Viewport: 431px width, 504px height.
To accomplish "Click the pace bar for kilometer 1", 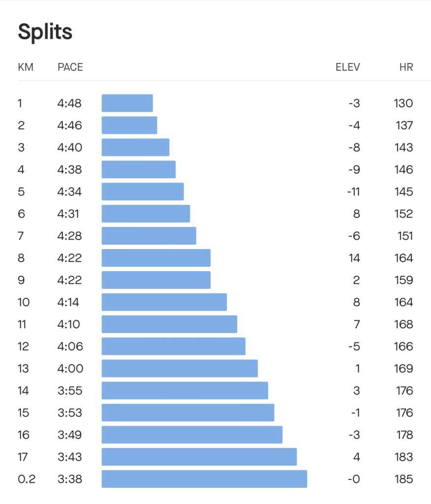I will 127,103.
